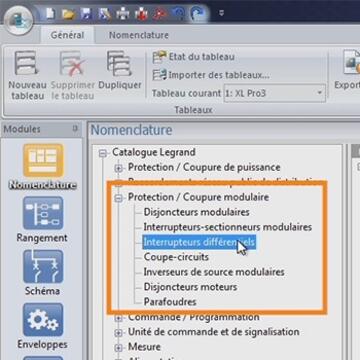This screenshot has height=360, width=360.
Task: Click the round application menu button
Action: pyautogui.click(x=19, y=21)
